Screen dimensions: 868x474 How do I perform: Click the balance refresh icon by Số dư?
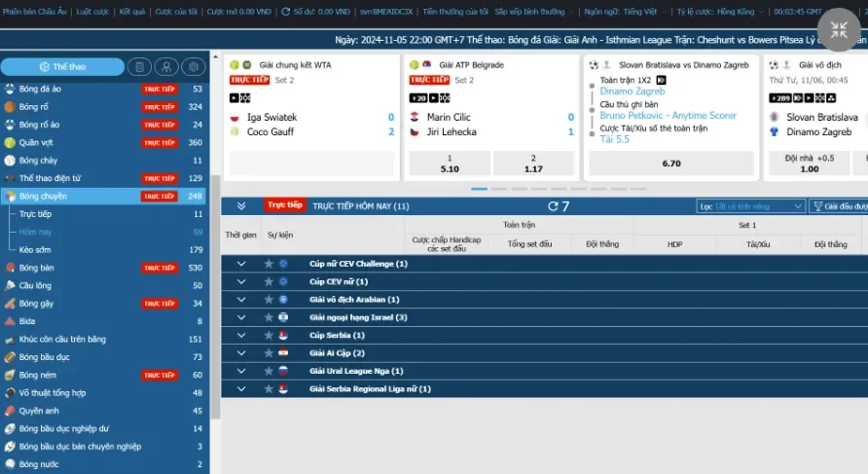(284, 12)
